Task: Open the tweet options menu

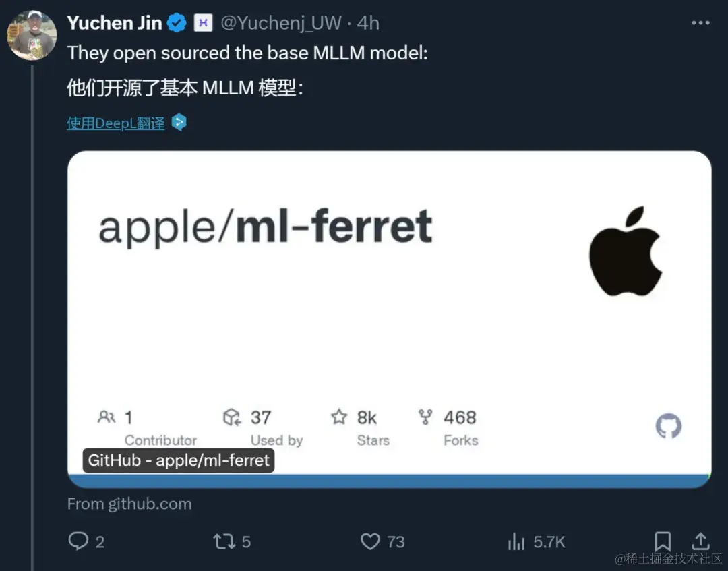Action: (x=699, y=22)
